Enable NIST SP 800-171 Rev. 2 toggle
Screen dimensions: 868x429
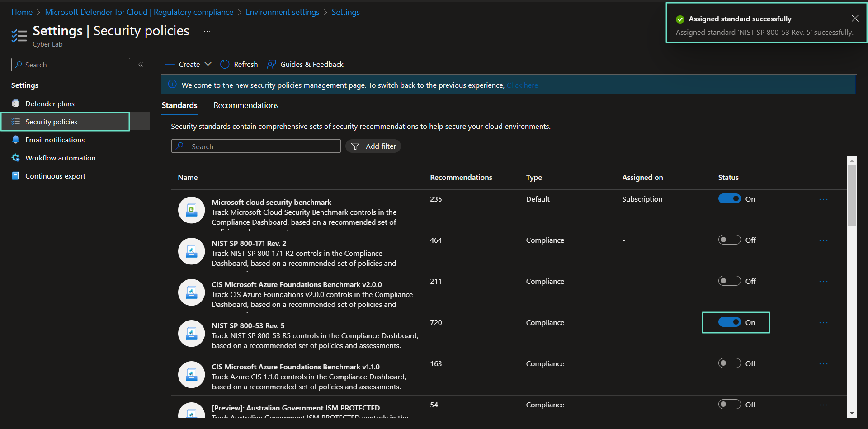(x=729, y=240)
